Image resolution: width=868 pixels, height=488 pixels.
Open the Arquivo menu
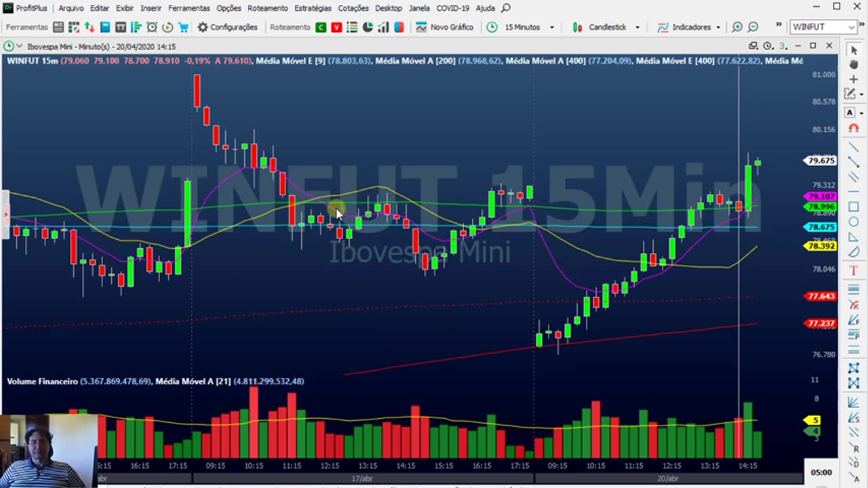pyautogui.click(x=71, y=8)
